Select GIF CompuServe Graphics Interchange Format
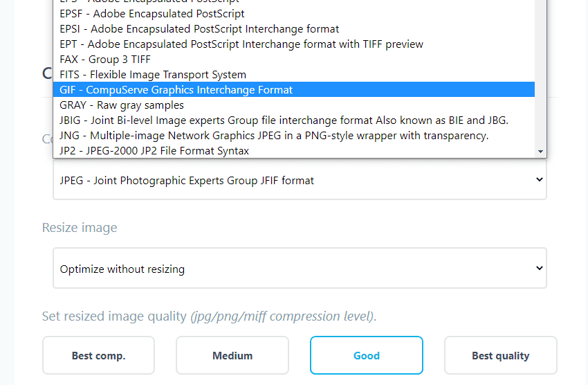 294,90
